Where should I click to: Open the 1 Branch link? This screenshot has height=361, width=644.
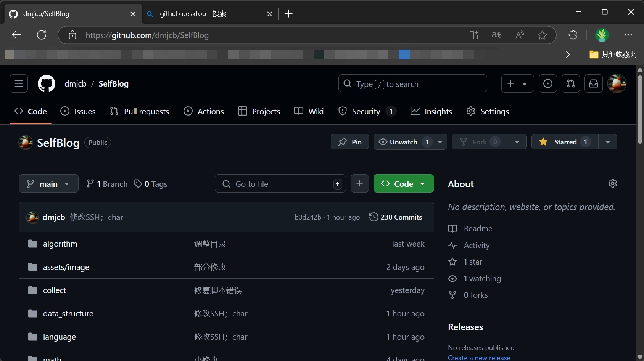point(107,184)
